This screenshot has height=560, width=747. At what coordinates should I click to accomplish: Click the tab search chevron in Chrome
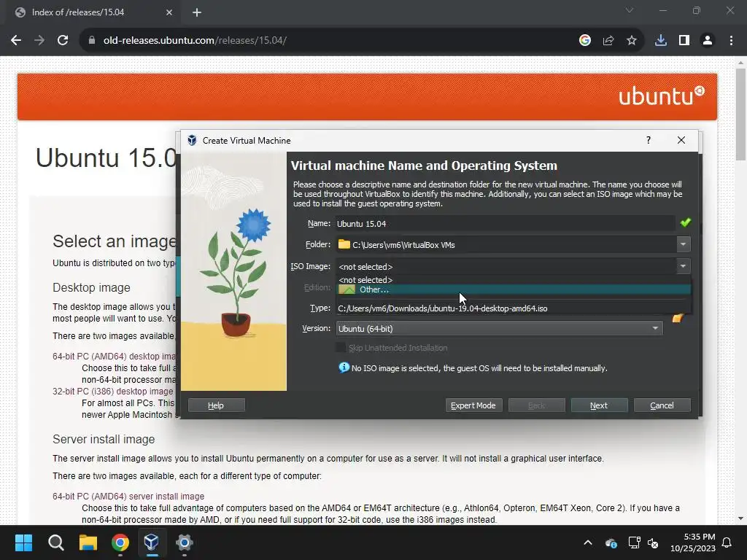630,10
